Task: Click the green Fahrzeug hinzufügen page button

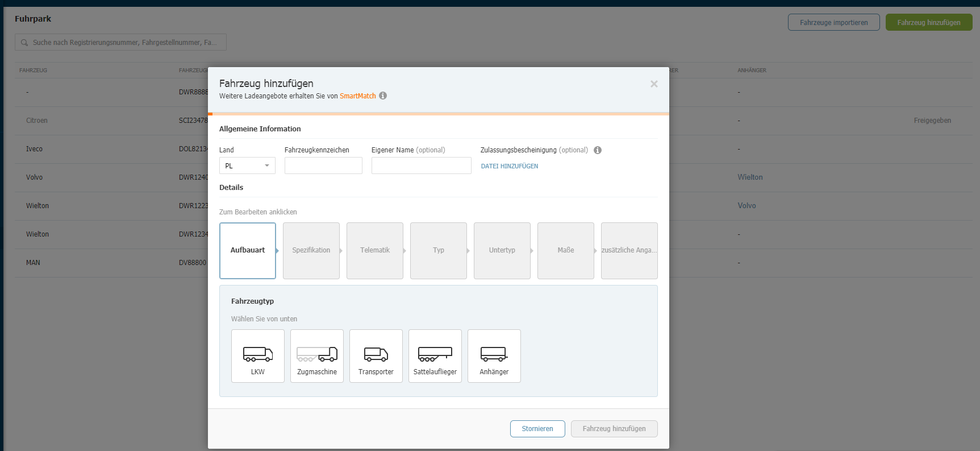Action: [x=929, y=22]
